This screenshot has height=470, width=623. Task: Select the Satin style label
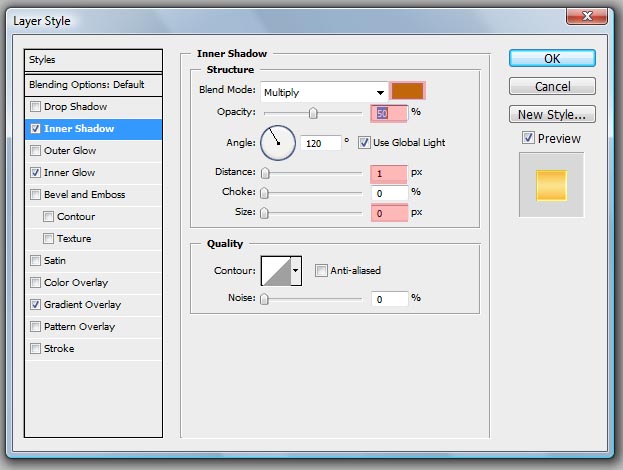pyautogui.click(x=55, y=261)
